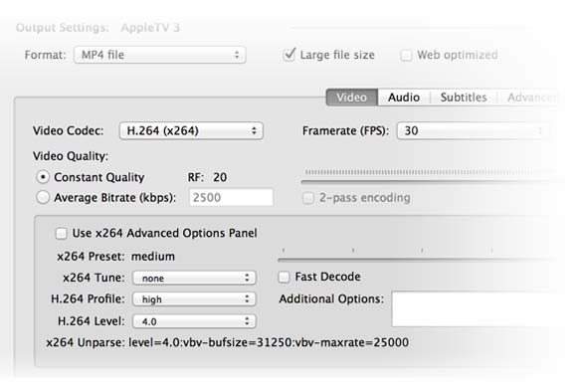Viewport: 578px width, 392px height.
Task: Click the Additional Options text field
Action: [480, 308]
